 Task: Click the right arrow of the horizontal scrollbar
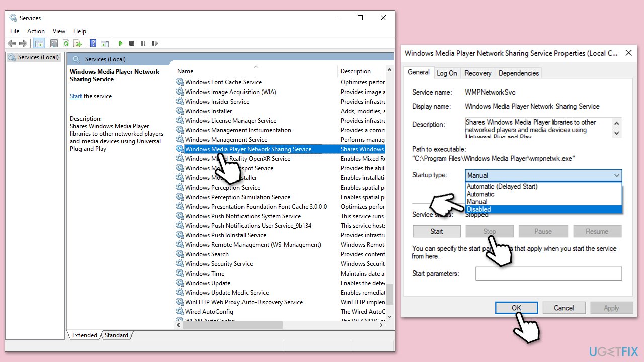(381, 325)
